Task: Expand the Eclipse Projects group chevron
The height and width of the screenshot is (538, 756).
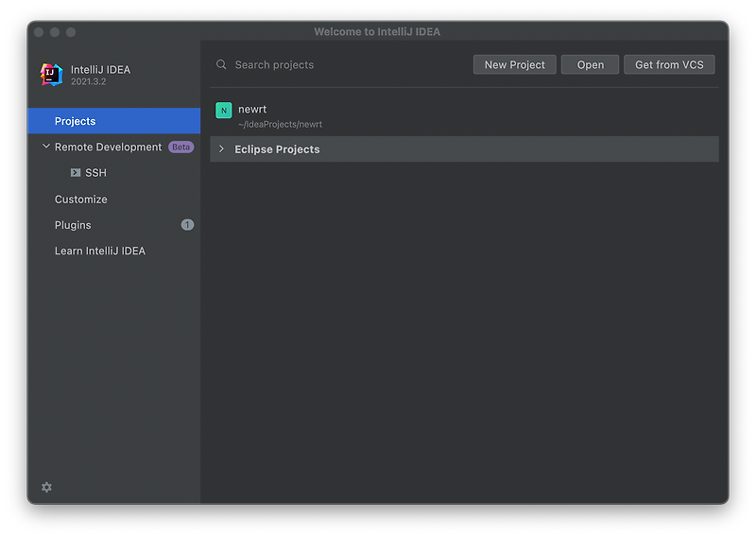Action: [x=221, y=149]
